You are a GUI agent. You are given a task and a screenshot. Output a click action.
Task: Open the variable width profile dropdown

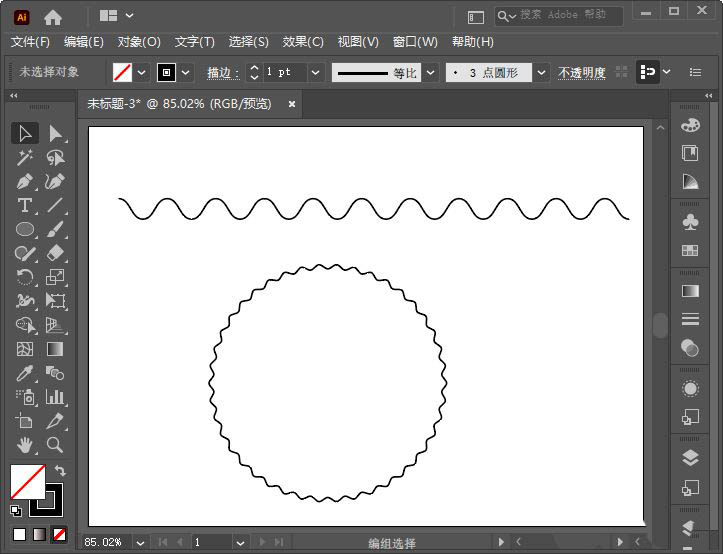click(x=431, y=73)
